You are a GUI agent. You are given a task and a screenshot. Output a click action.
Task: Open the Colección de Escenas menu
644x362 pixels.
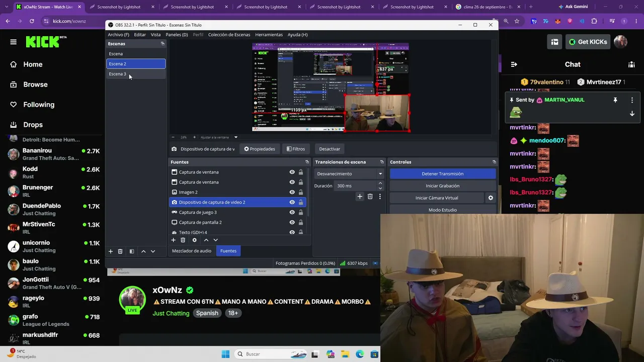(x=229, y=35)
